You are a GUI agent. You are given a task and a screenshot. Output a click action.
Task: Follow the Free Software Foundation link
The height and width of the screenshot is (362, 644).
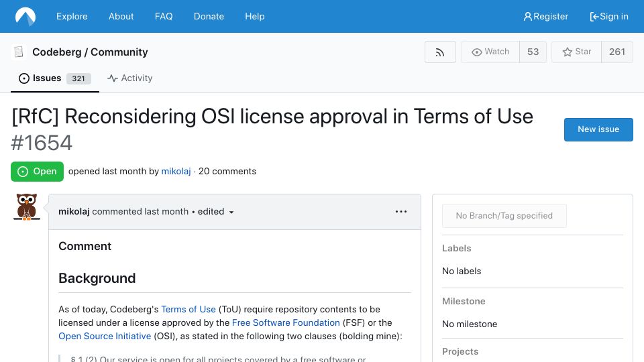coord(286,322)
